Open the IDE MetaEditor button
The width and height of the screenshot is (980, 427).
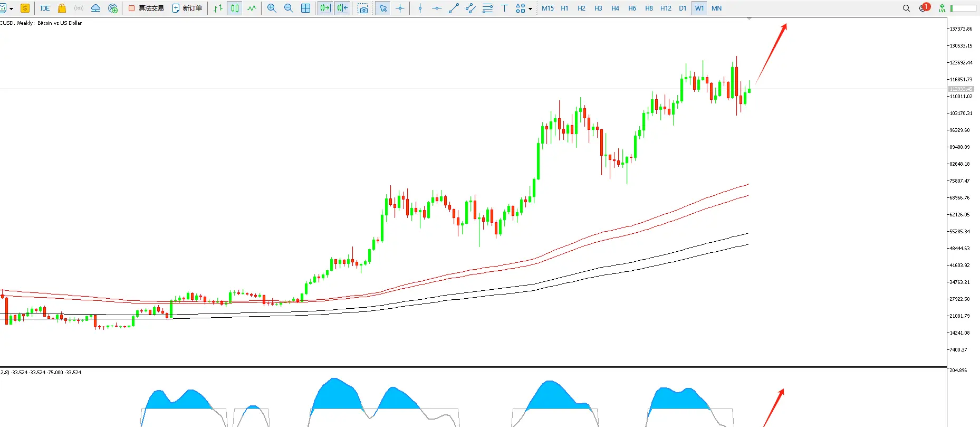(45, 8)
